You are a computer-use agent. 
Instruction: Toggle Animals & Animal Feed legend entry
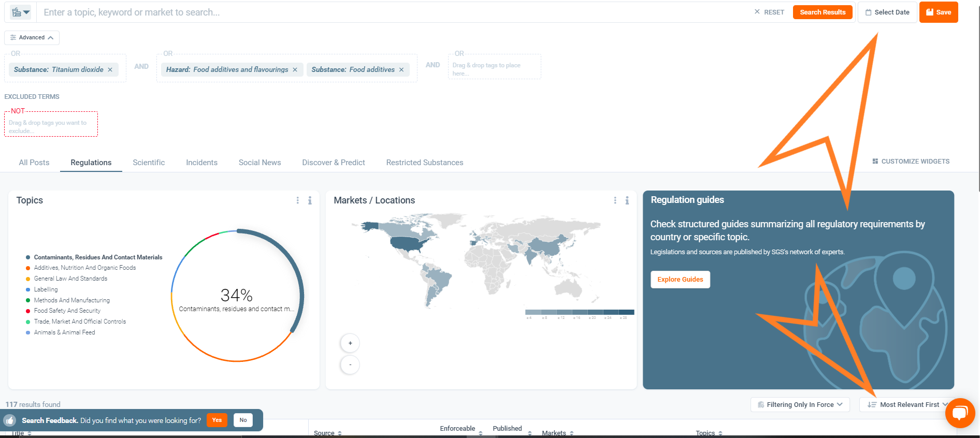click(x=64, y=332)
